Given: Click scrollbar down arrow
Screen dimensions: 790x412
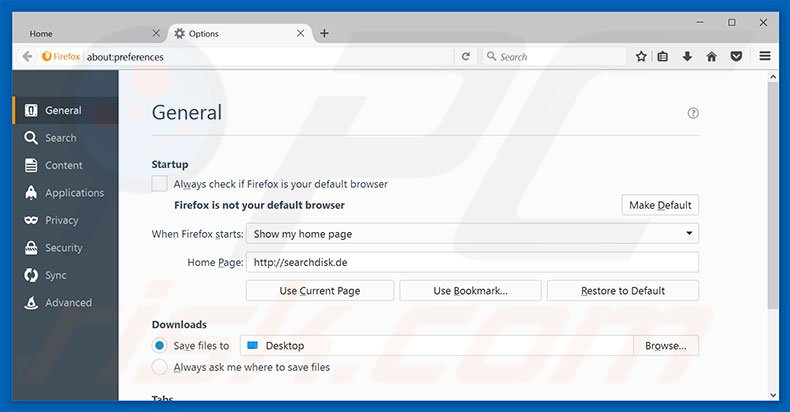Looking at the screenshot, I should point(773,395).
